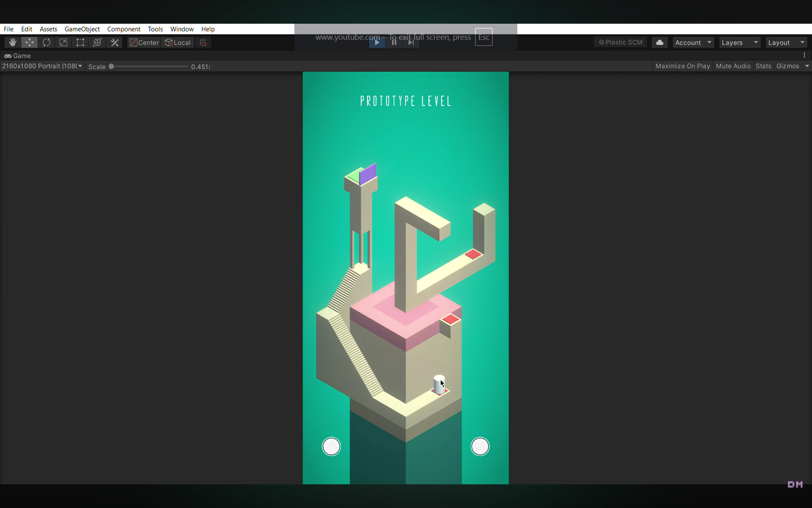Show rendering Stats overlay
This screenshot has width=812, height=508.
763,66
